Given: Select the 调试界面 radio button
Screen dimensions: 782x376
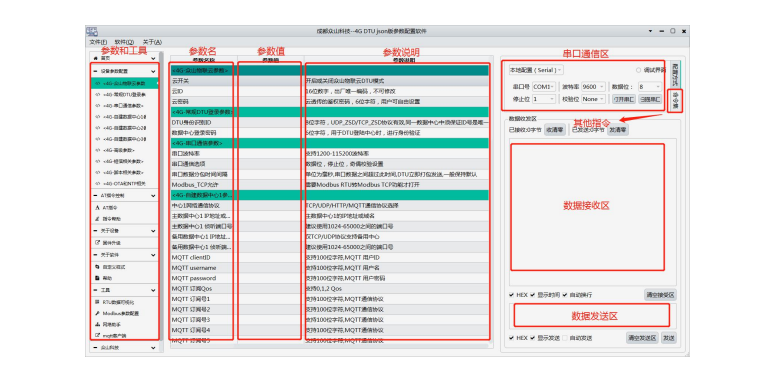Looking at the screenshot, I should click(x=638, y=70).
